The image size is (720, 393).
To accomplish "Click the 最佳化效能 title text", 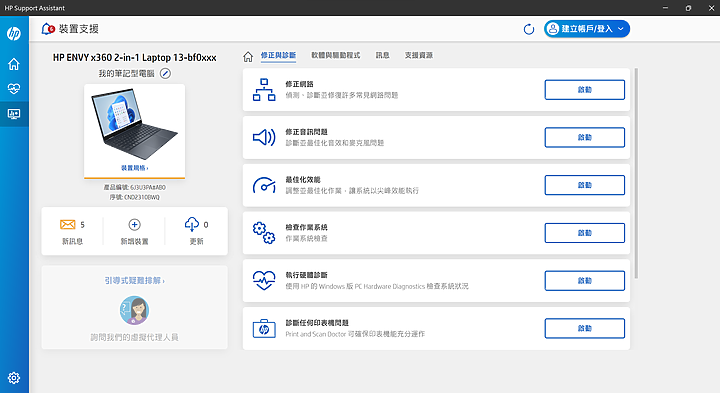I will point(303,180).
